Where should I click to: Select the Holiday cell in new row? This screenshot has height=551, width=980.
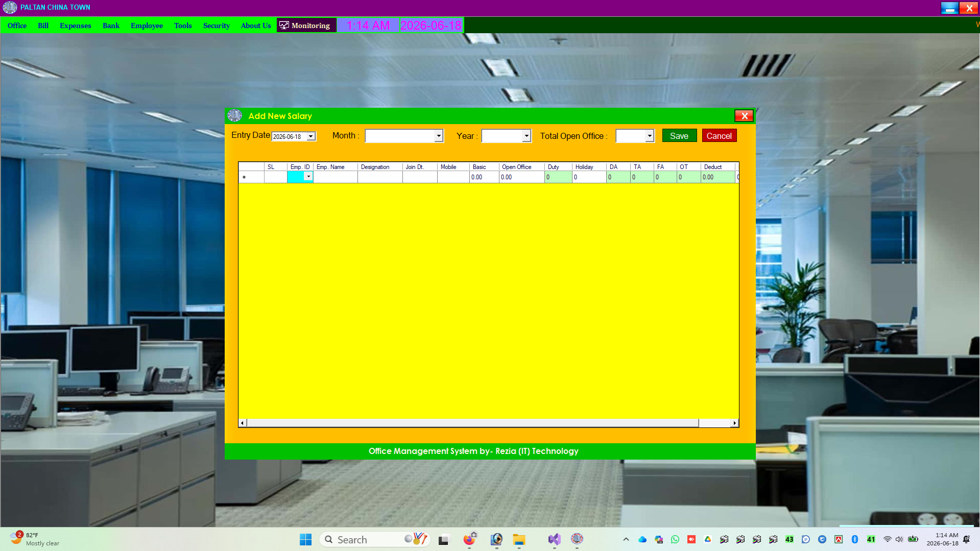[x=589, y=177]
